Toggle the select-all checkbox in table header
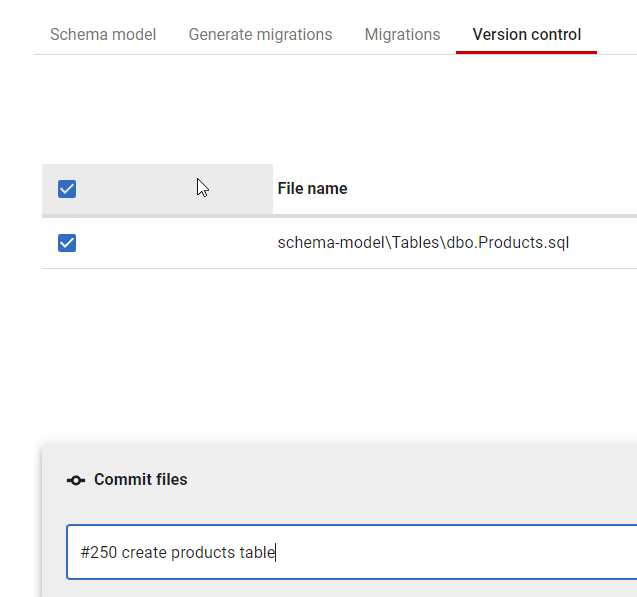 pyautogui.click(x=67, y=189)
